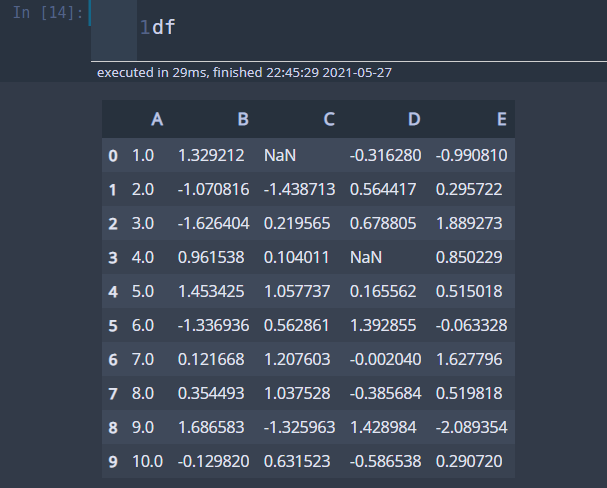Click the value -1.325963
The height and width of the screenshot is (488, 607).
pyautogui.click(x=299, y=428)
